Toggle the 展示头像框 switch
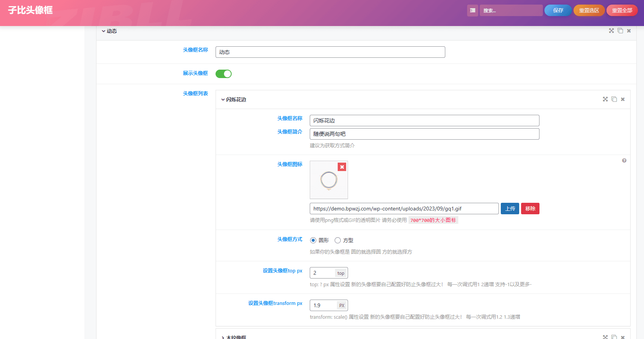 click(x=224, y=74)
